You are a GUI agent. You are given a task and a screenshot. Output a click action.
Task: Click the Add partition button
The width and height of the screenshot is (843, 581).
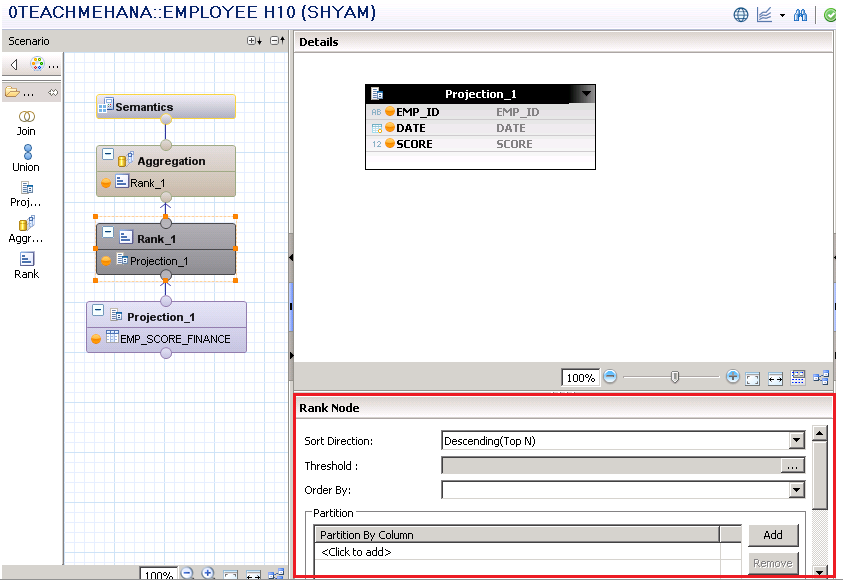(x=773, y=535)
